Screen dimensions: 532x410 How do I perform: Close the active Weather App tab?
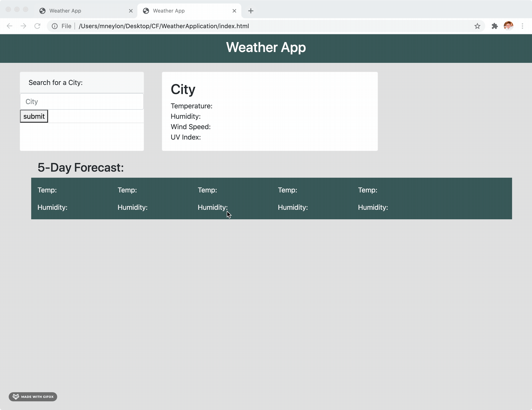[x=234, y=11]
